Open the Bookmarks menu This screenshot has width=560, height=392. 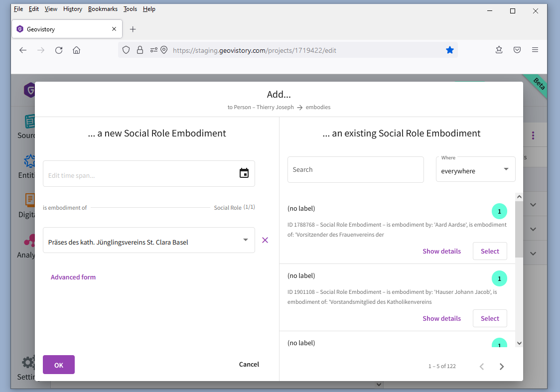pos(103,9)
